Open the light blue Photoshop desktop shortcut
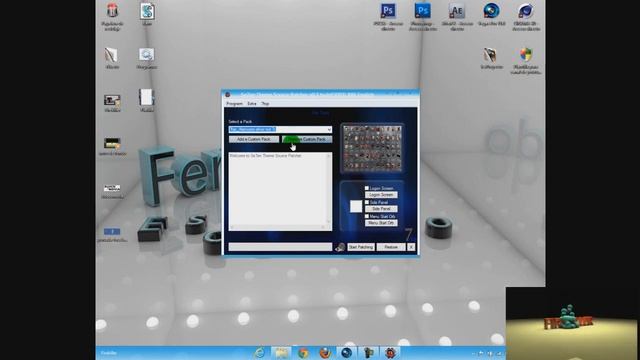Screen dimensions: 640x360 pyautogui.click(x=422, y=11)
